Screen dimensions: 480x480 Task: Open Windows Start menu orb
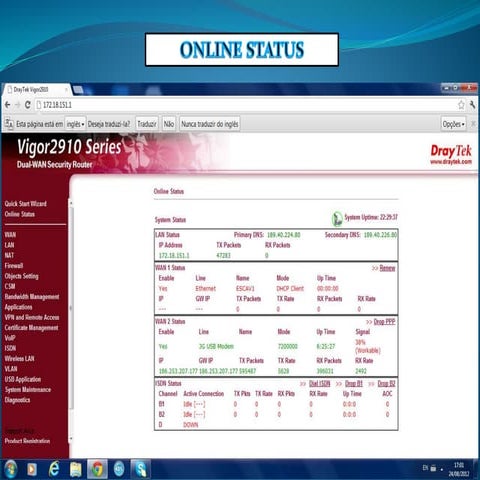[10, 469]
